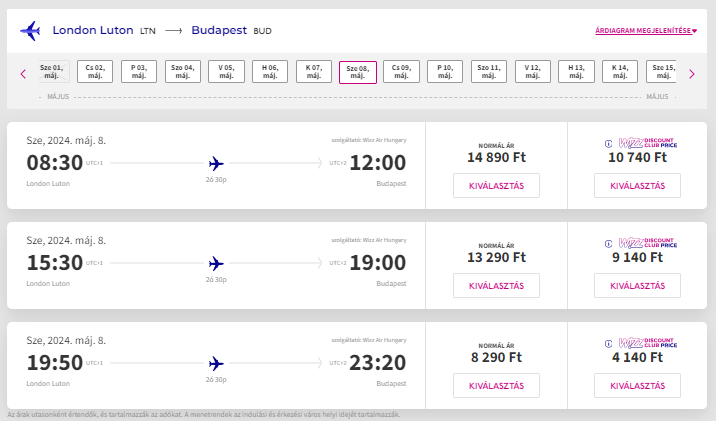
Task: Click plane icon on 15:30 flight
Action: [x=216, y=263]
